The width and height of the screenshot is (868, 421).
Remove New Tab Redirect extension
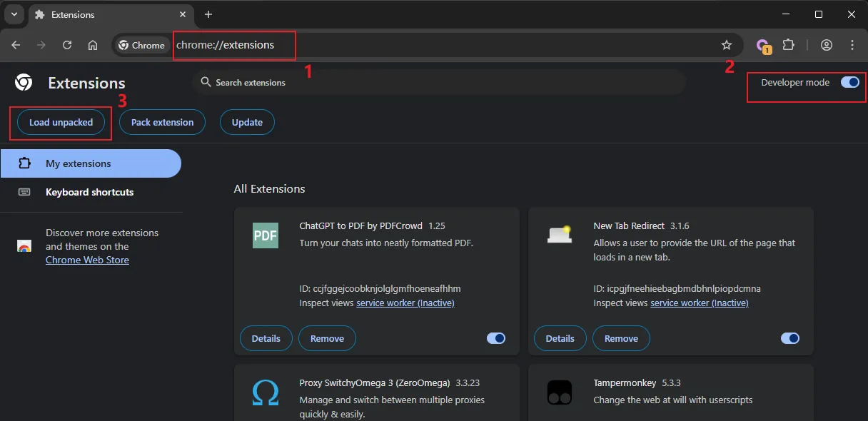pyautogui.click(x=621, y=338)
